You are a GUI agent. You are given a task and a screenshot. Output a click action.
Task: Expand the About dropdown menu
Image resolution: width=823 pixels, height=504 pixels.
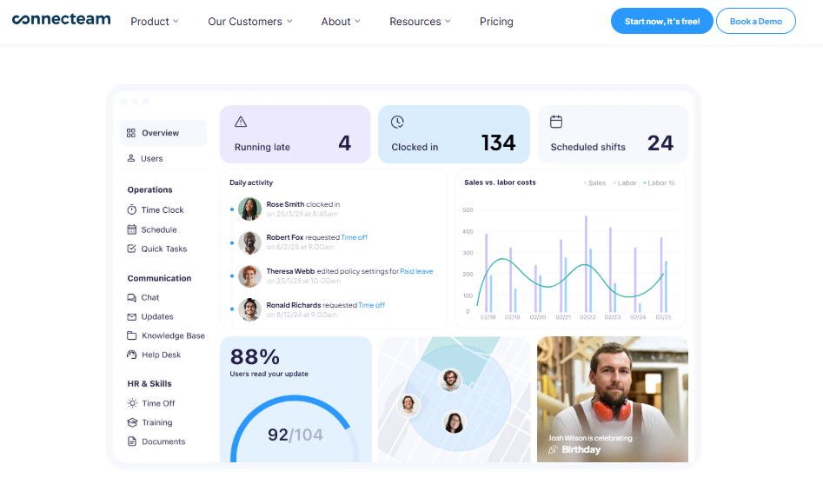(341, 22)
